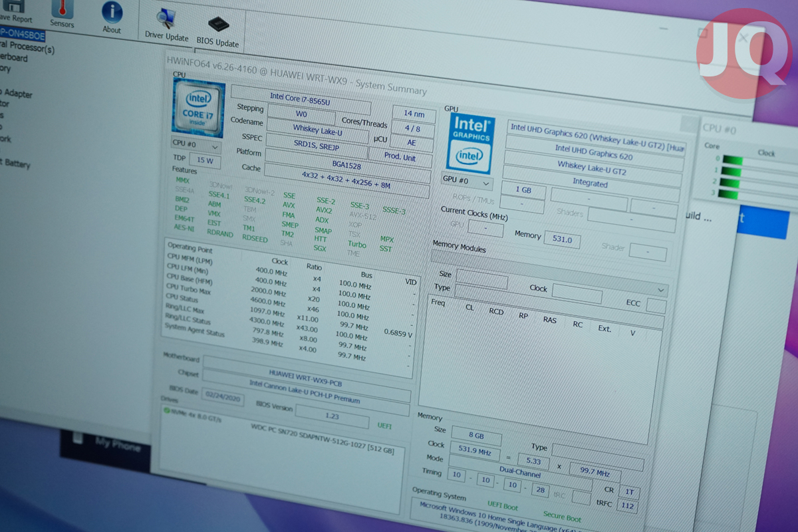Click core 1 clock bar in CPU #0 window
Image resolution: width=798 pixels, height=532 pixels.
(731, 171)
